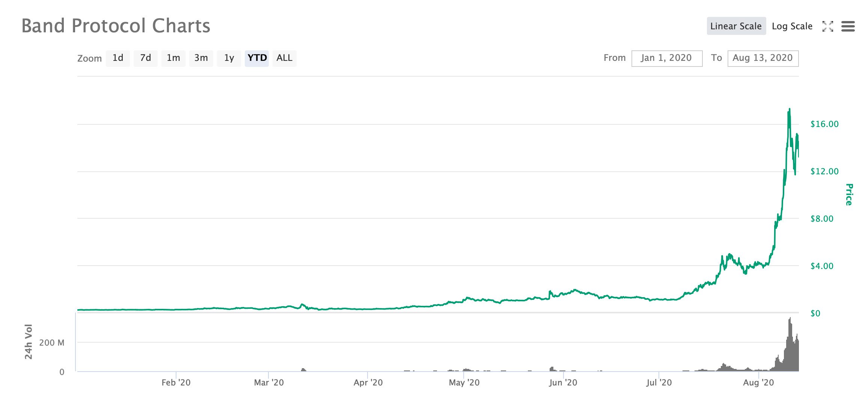
Task: Switch to Linear Scale
Action: [736, 26]
